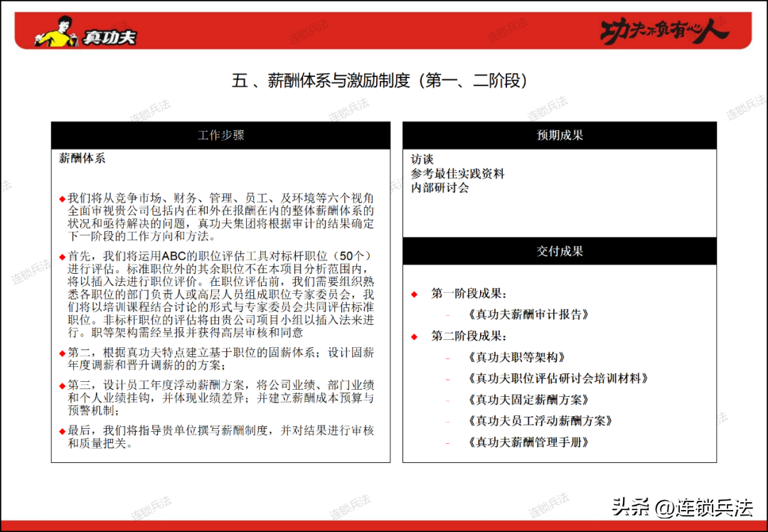
Task: Click 《真功夫薪酬管理手册》 item
Action: tap(528, 442)
